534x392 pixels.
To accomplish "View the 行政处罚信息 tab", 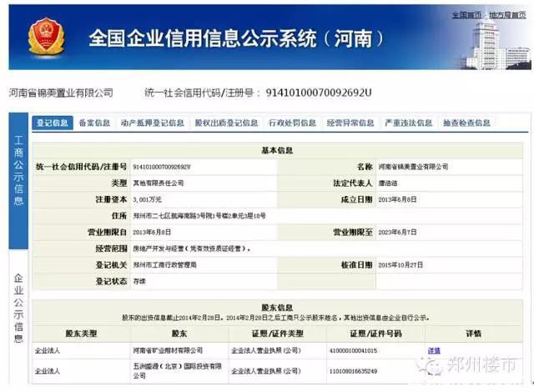I will click(x=293, y=123).
